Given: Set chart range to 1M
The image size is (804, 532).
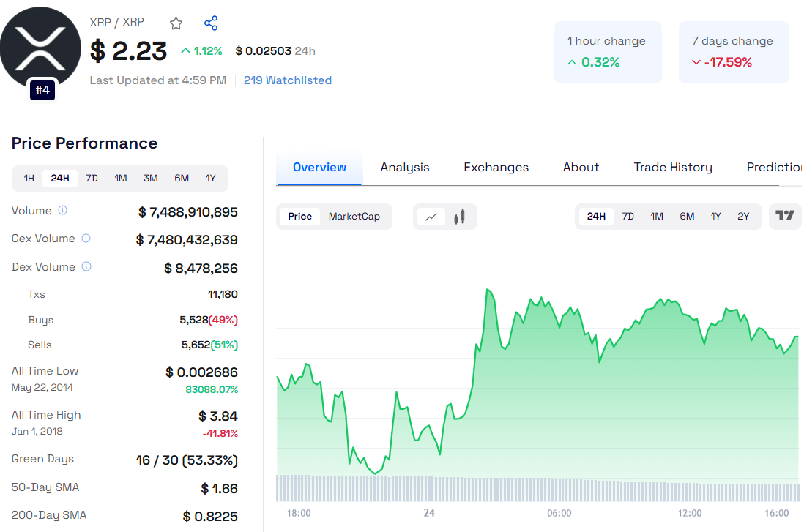Looking at the screenshot, I should click(657, 217).
